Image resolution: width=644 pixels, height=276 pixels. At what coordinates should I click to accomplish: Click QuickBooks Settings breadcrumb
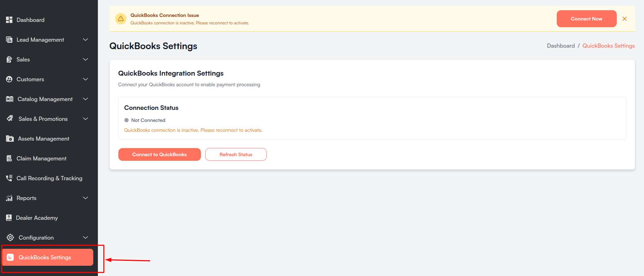(608, 46)
